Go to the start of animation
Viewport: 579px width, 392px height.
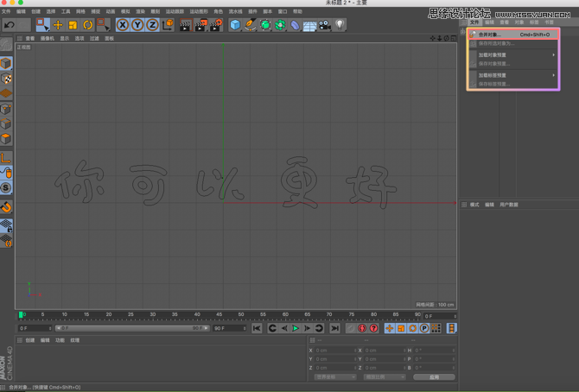[x=257, y=328]
